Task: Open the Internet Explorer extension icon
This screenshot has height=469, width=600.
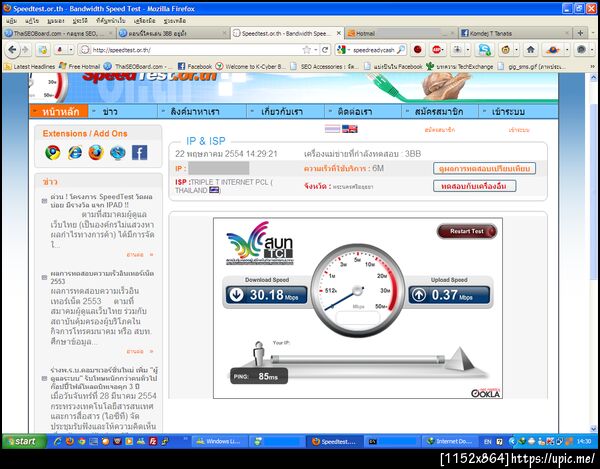Action: pos(75,153)
